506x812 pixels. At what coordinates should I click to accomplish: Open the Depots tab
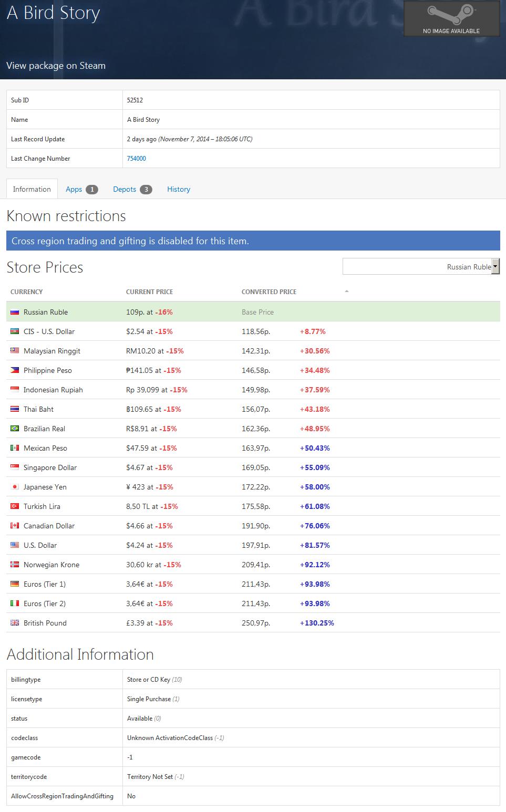pos(132,189)
